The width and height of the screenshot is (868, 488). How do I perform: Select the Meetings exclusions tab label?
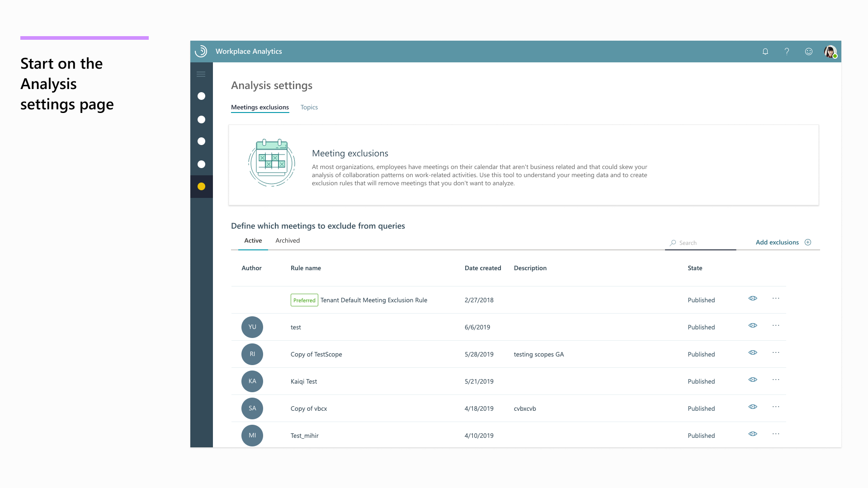pyautogui.click(x=260, y=107)
